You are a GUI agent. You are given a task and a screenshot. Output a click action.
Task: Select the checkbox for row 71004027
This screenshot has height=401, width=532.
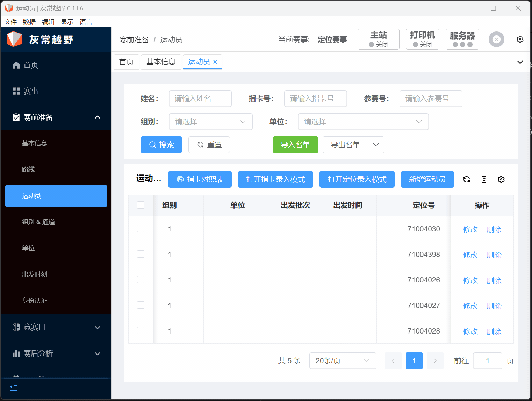[141, 305]
